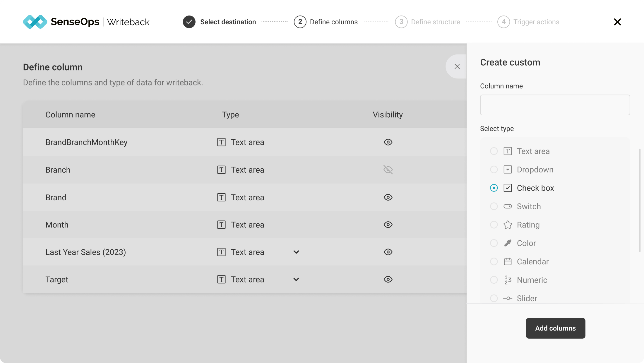Click the text type icon for Branch
Image resolution: width=644 pixels, height=363 pixels.
pos(221,170)
